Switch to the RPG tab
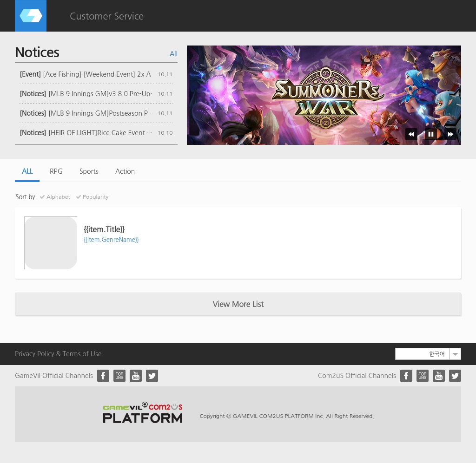This screenshot has width=476, height=463. (56, 171)
